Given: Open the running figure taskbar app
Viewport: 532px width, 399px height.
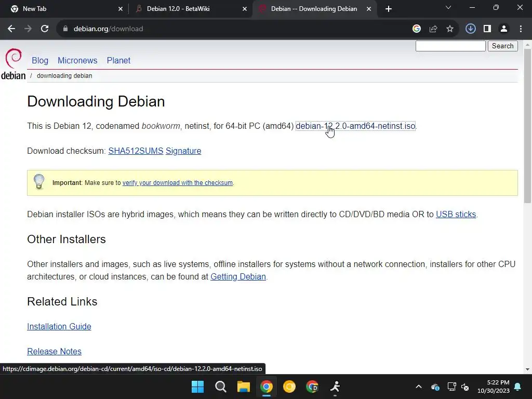Looking at the screenshot, I should coord(335,387).
